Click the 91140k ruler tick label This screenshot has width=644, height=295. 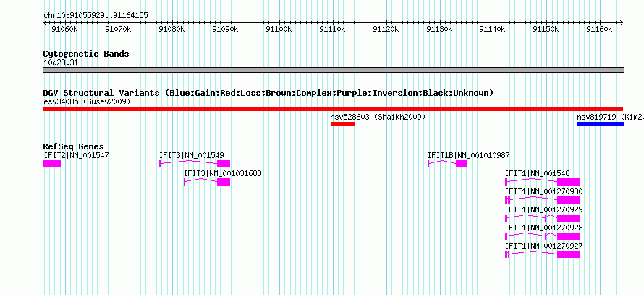coord(493,30)
